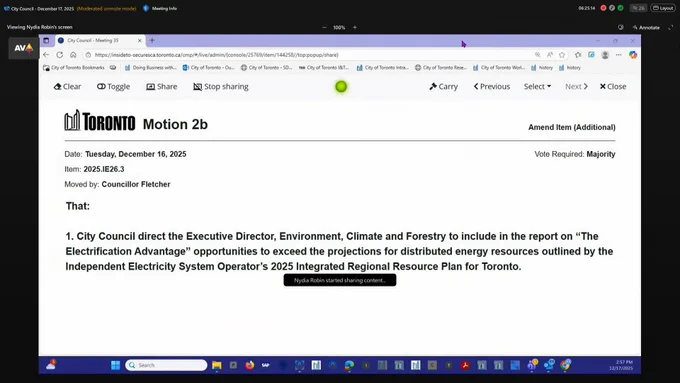Click the browser Back arrow
Image resolution: width=680 pixels, height=383 pixels.
(46, 55)
